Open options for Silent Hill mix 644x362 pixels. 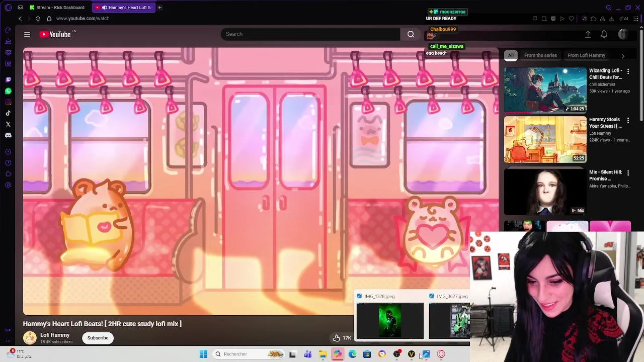pos(628,172)
